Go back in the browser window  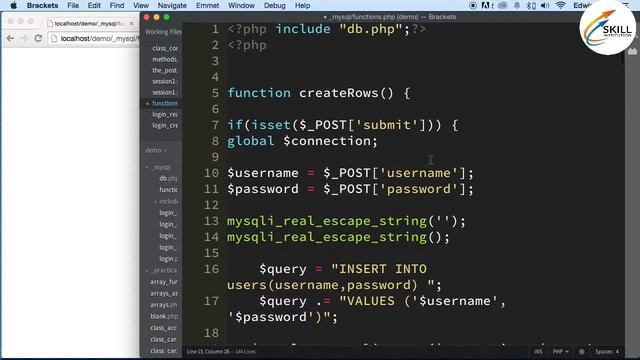pyautogui.click(x=10, y=38)
